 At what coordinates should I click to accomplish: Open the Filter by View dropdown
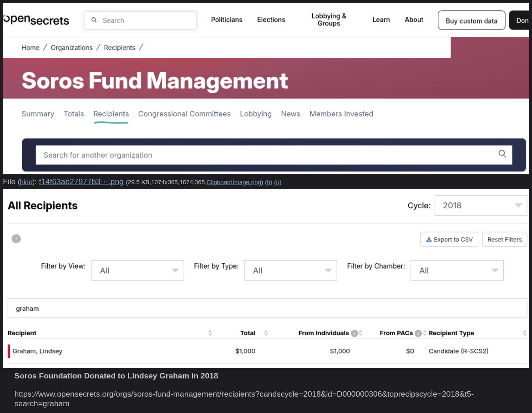(138, 271)
